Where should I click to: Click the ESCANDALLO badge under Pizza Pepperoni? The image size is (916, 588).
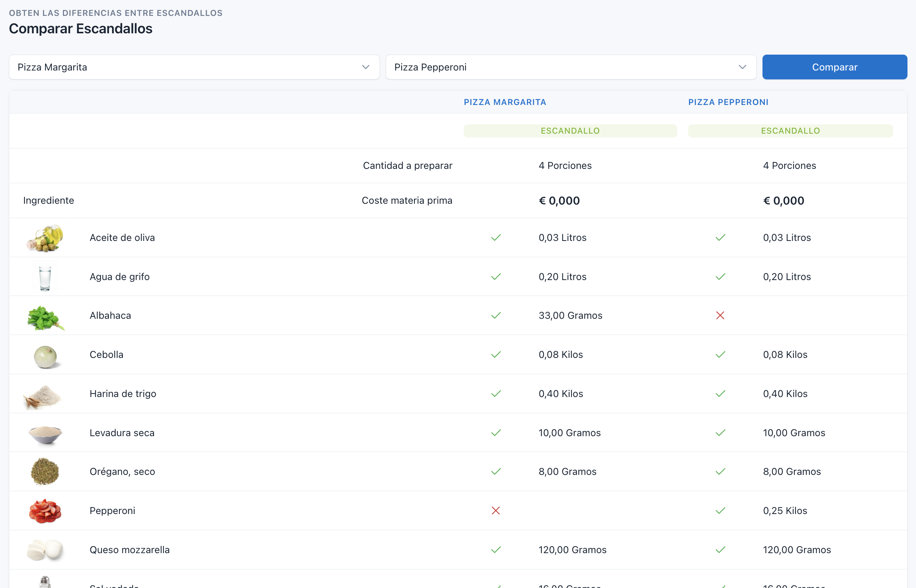click(790, 131)
